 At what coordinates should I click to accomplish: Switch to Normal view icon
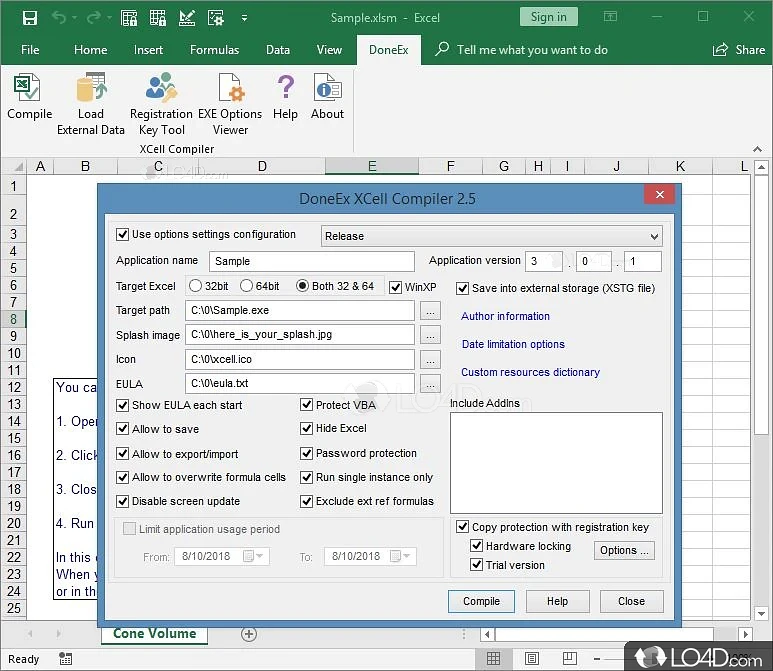[493, 659]
